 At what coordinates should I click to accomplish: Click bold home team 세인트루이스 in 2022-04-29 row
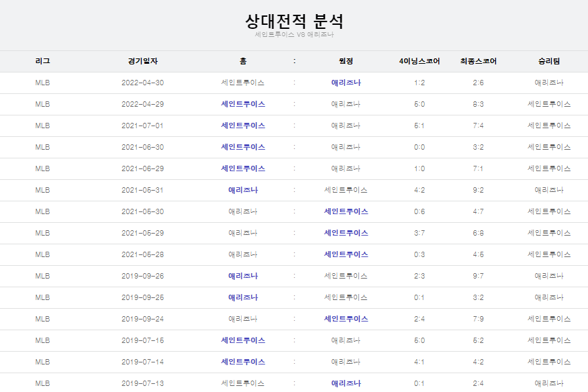[x=243, y=104]
